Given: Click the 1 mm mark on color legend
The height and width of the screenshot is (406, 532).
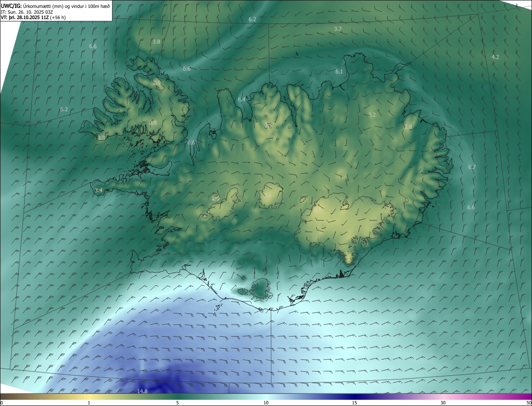Looking at the screenshot, I should pyautogui.click(x=89, y=403).
